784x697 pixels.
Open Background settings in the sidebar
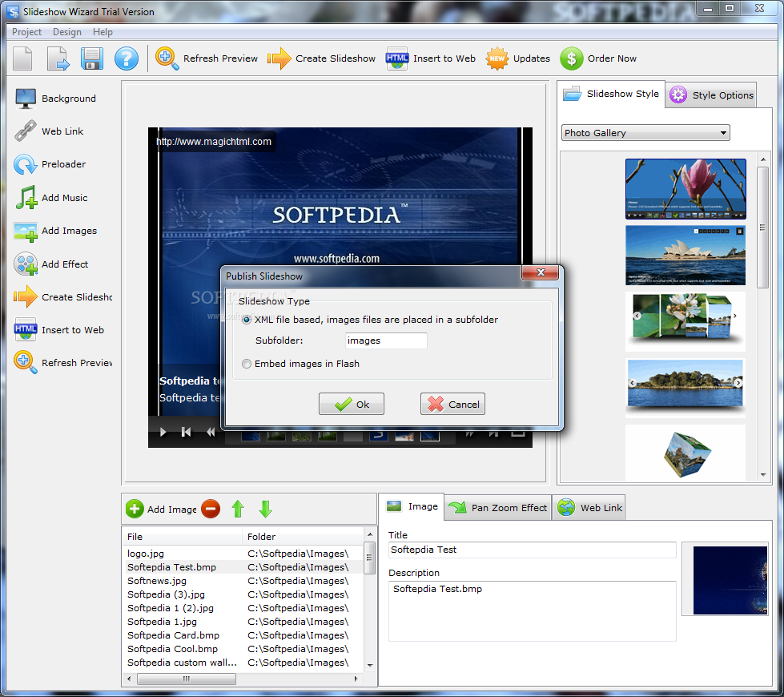click(55, 99)
